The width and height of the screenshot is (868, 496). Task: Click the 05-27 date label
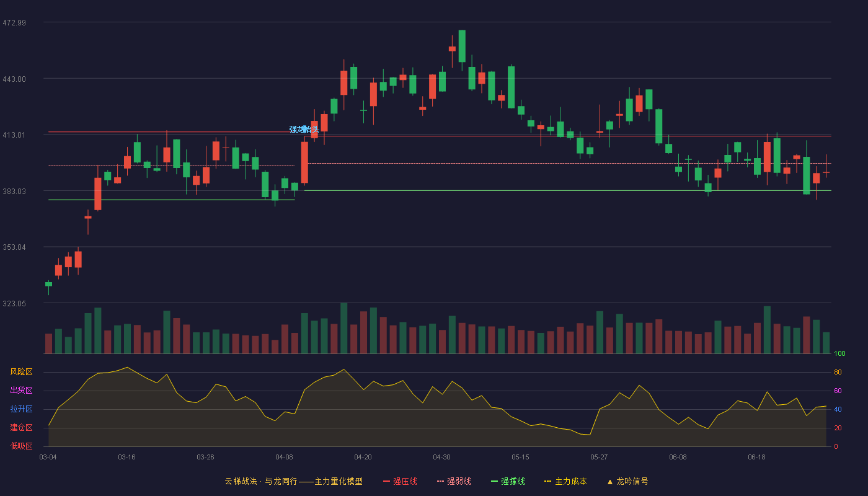pos(599,457)
